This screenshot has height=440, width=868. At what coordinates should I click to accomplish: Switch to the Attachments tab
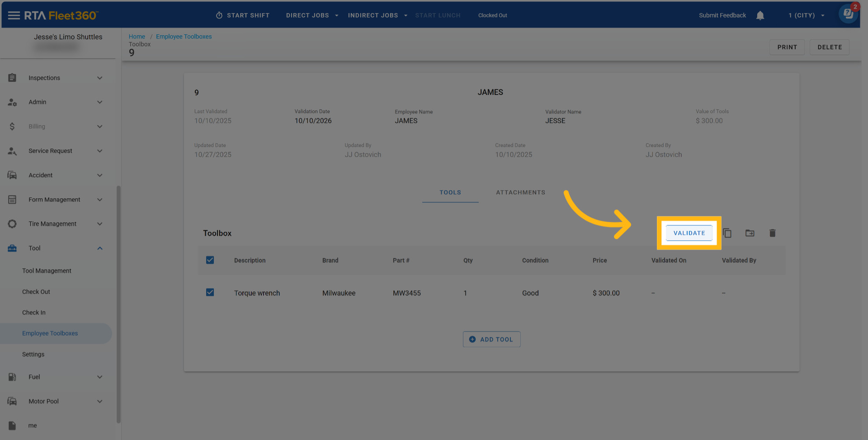tap(520, 192)
